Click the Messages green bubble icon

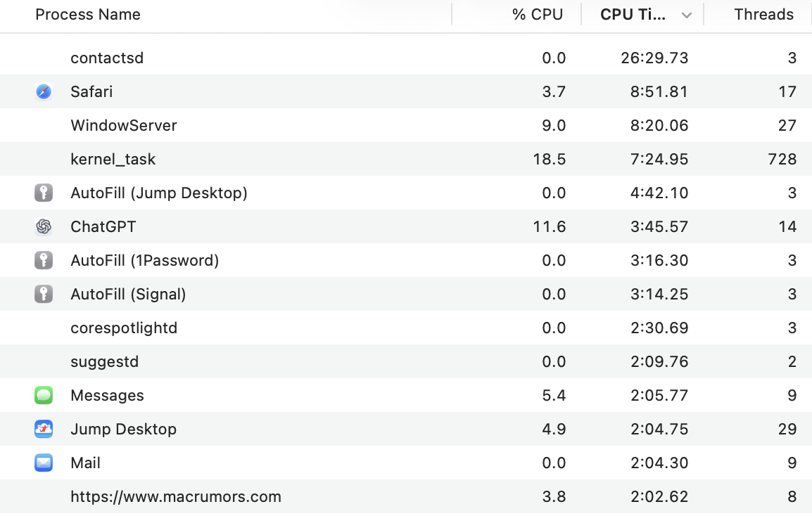[x=44, y=395]
